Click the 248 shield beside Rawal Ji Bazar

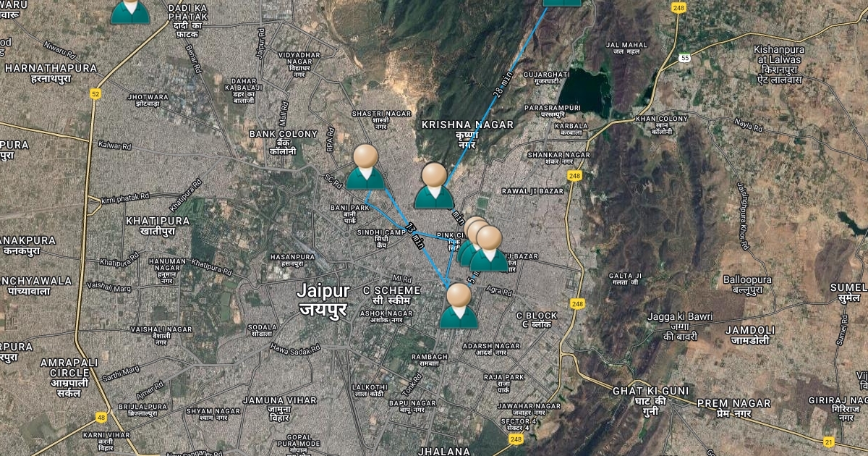[x=574, y=176]
